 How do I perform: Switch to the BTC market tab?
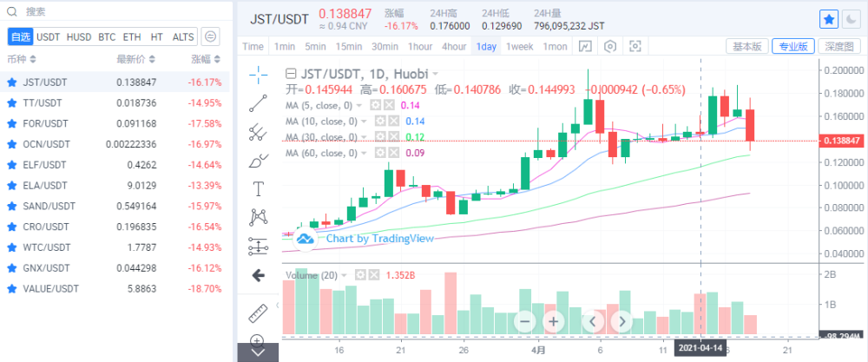pos(107,37)
